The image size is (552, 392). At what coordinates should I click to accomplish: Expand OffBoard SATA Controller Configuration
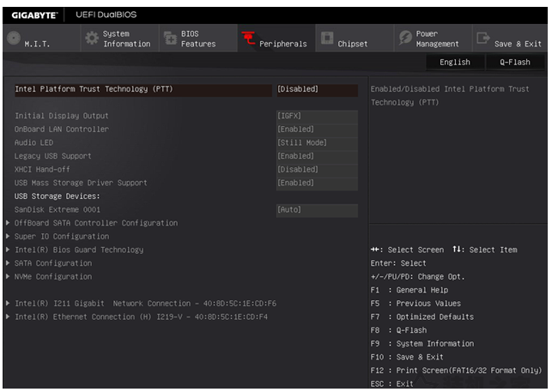click(x=95, y=223)
